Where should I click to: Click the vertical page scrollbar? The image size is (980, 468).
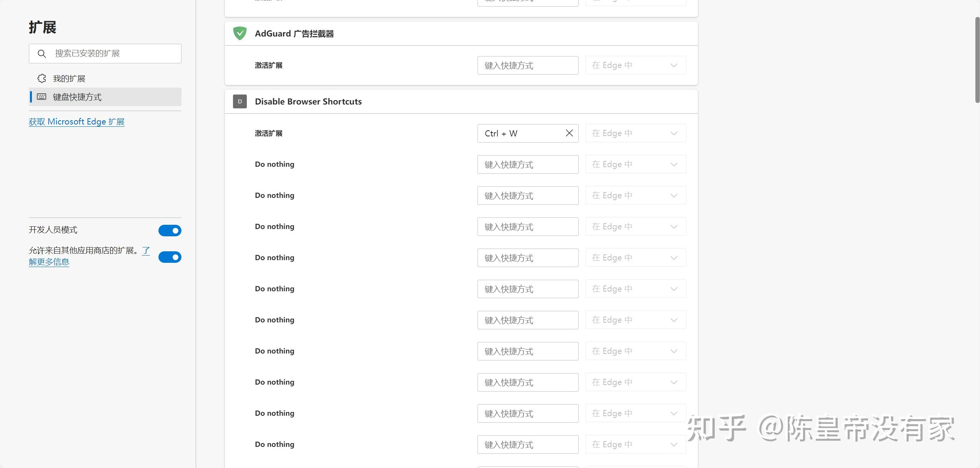click(977, 60)
